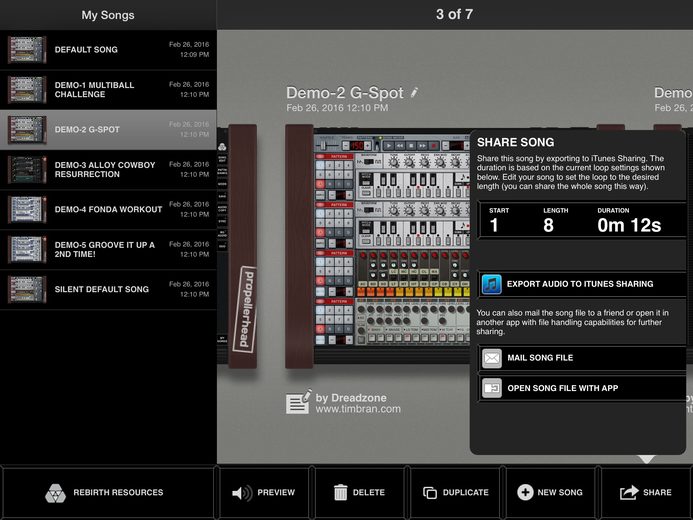
Task: Duplicate the selected song
Action: [x=455, y=492]
